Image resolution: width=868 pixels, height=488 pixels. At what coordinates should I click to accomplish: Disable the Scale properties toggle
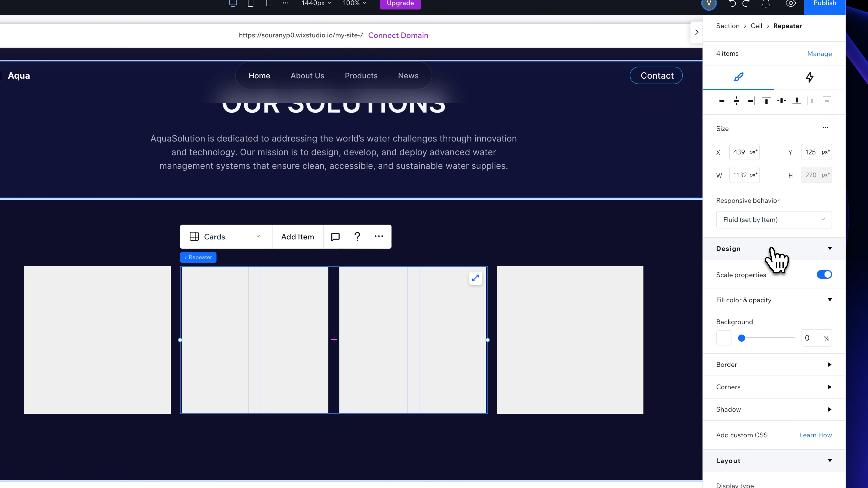pyautogui.click(x=824, y=274)
